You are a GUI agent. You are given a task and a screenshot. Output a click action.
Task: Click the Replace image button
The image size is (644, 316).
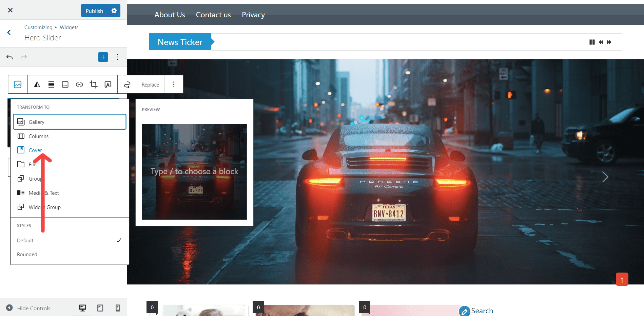coord(150,85)
